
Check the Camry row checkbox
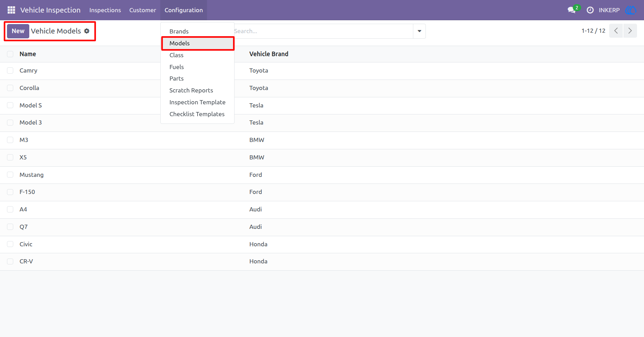tap(10, 70)
